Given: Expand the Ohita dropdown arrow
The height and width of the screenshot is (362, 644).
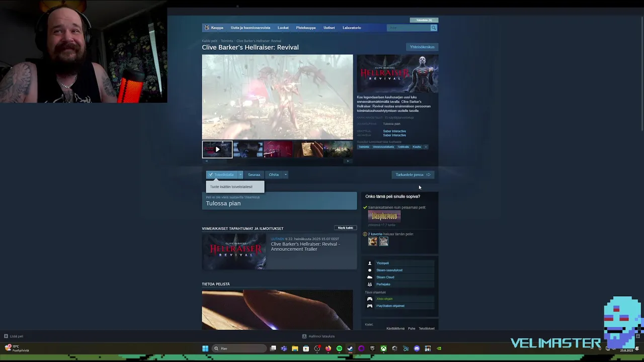Looking at the screenshot, I should click(285, 174).
